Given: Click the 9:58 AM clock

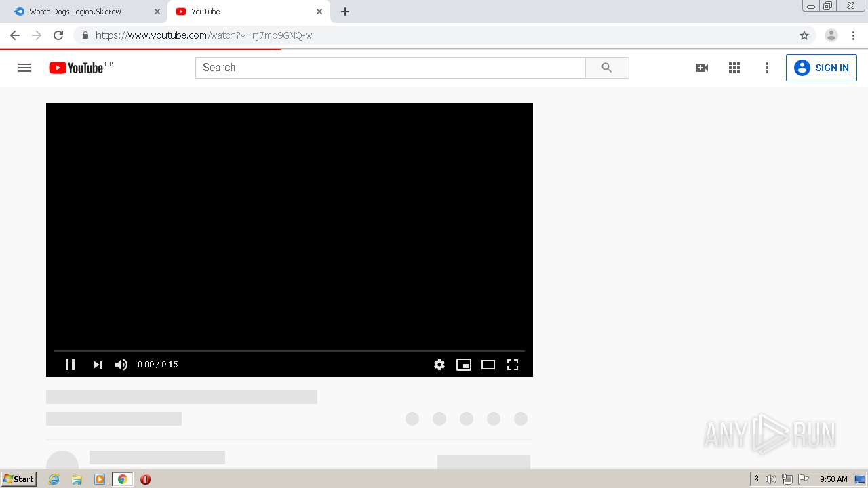Looking at the screenshot, I should pyautogui.click(x=833, y=479).
